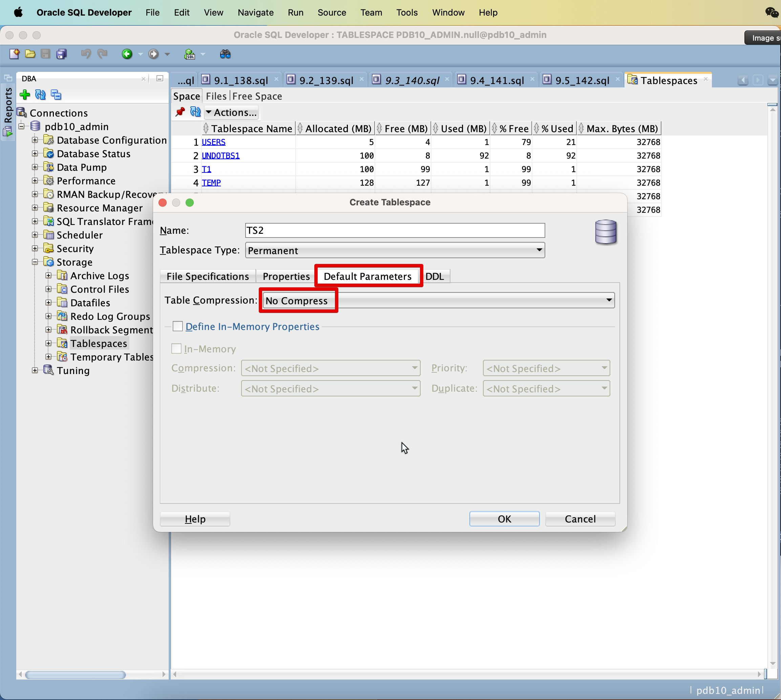
Task: Click the OK button
Action: pos(504,519)
